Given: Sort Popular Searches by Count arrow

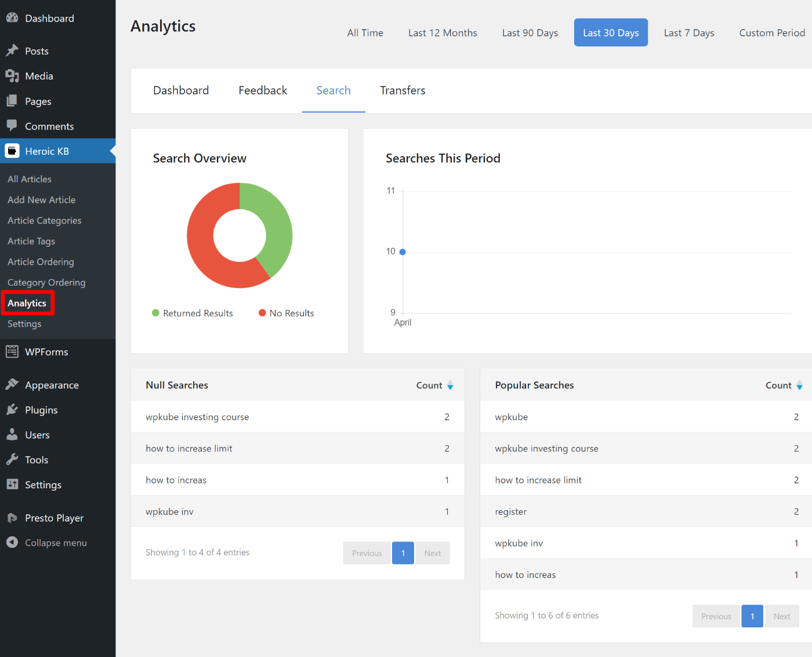Looking at the screenshot, I should point(799,385).
